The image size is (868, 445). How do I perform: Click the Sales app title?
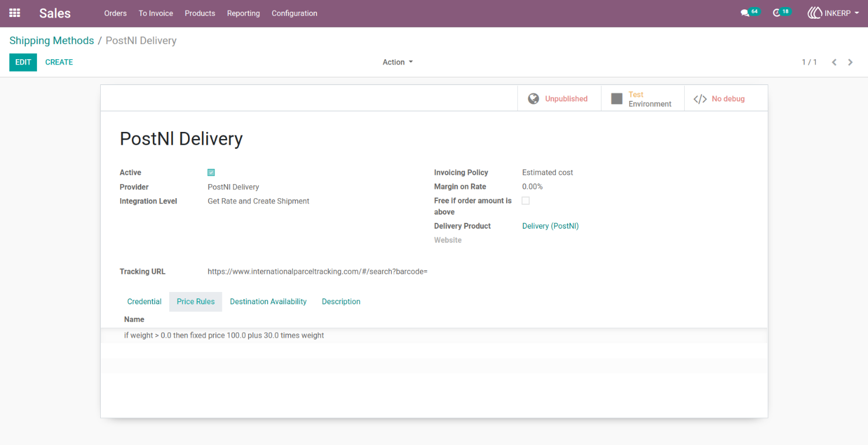tap(55, 13)
